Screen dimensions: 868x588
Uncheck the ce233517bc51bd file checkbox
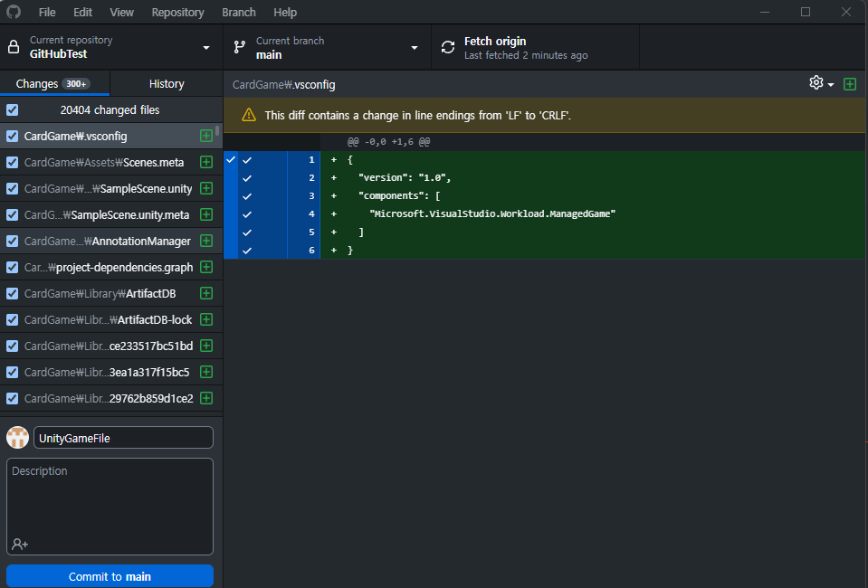coord(12,346)
